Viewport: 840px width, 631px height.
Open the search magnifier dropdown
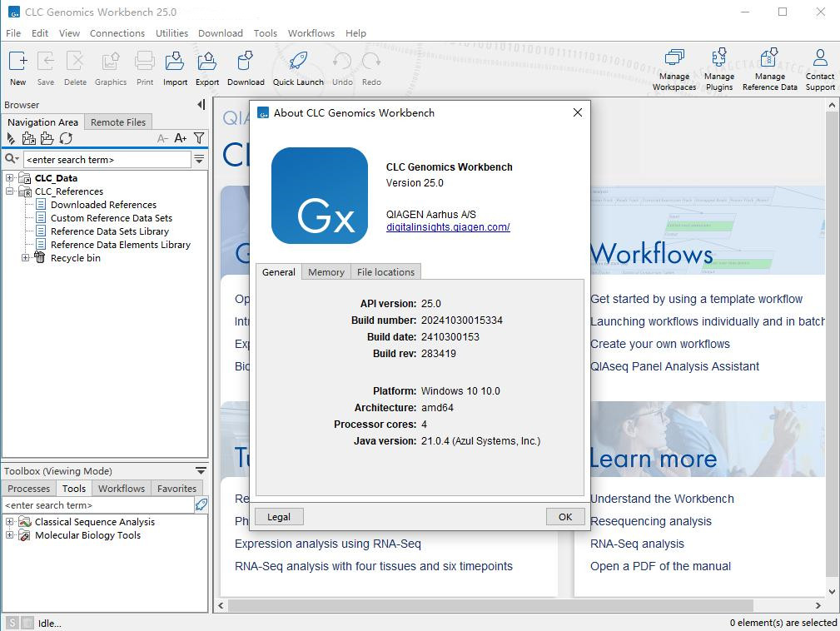12,159
